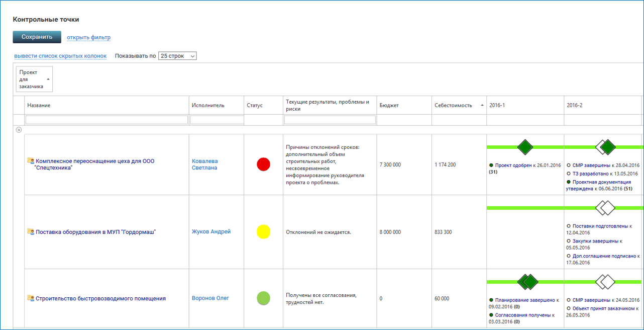Expand the group toggle above the first row
This screenshot has width=644, height=330.
pyautogui.click(x=19, y=130)
